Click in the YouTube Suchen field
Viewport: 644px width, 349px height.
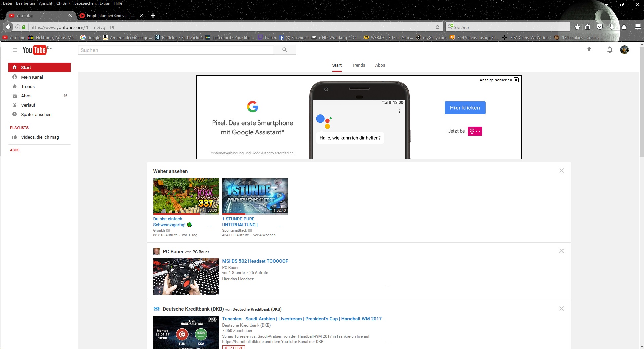(176, 50)
